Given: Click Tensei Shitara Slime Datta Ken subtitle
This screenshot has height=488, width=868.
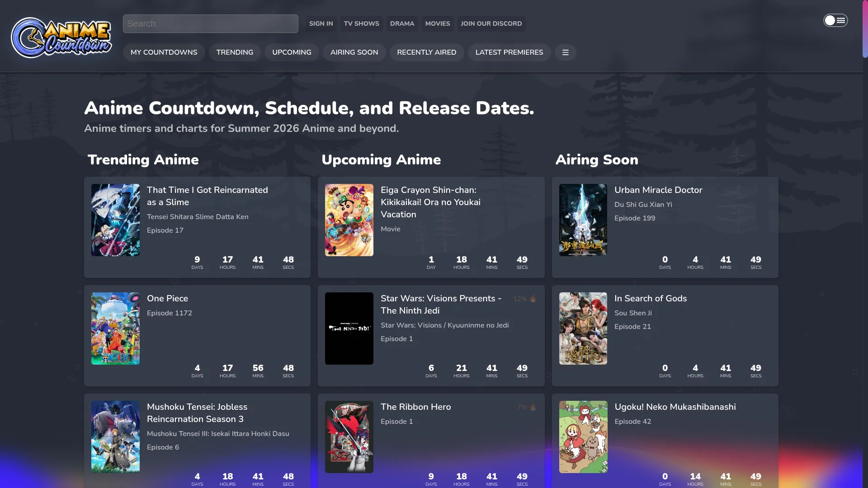Looking at the screenshot, I should [x=198, y=217].
